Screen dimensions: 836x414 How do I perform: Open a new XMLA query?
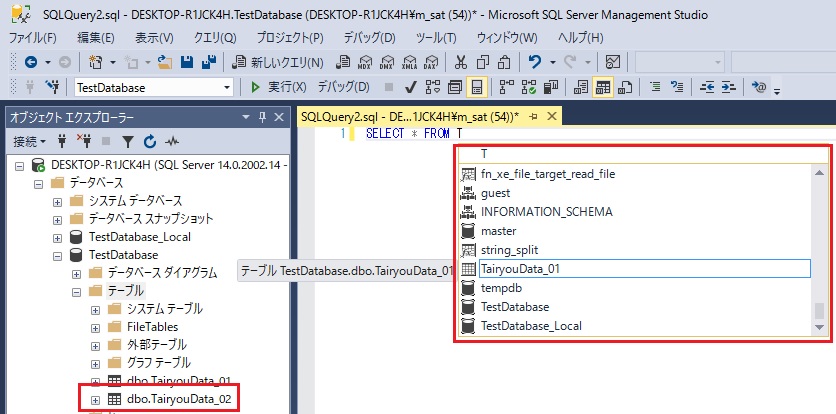point(409,62)
